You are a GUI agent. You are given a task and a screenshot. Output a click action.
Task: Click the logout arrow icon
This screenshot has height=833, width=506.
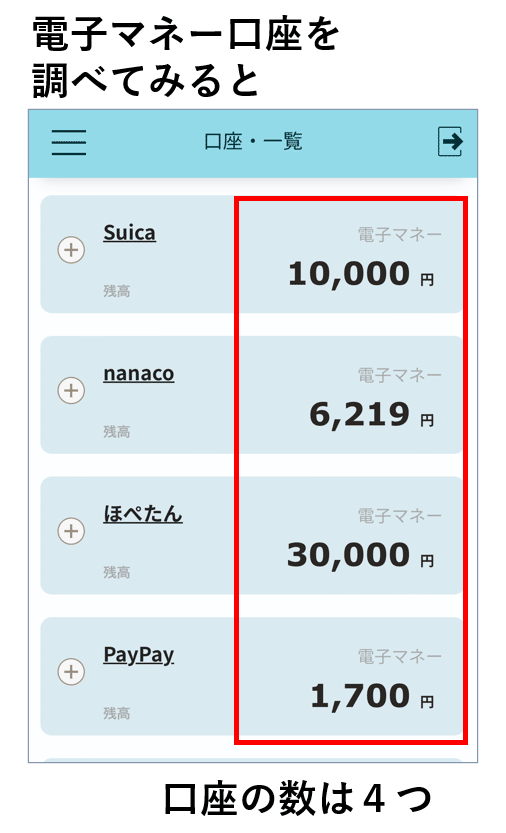point(450,141)
